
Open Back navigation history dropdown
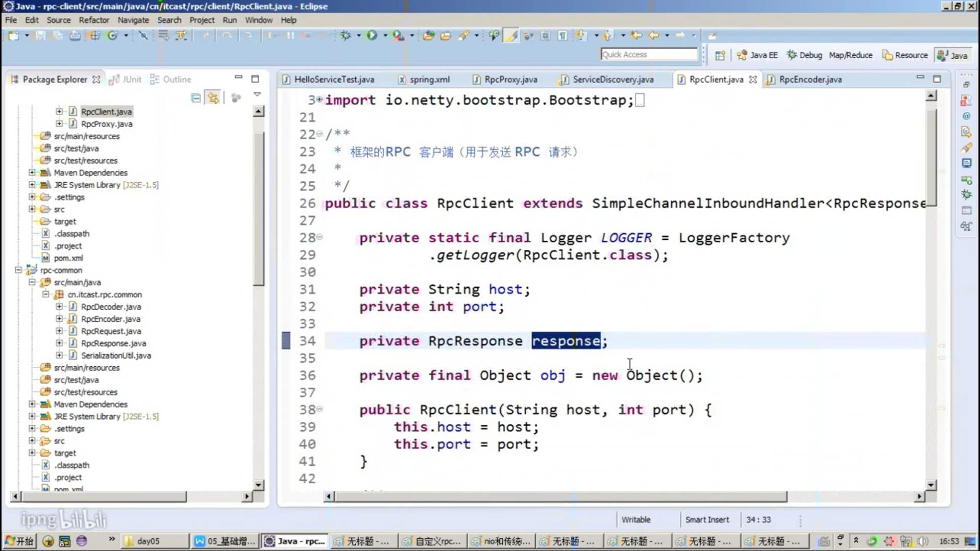click(x=667, y=36)
